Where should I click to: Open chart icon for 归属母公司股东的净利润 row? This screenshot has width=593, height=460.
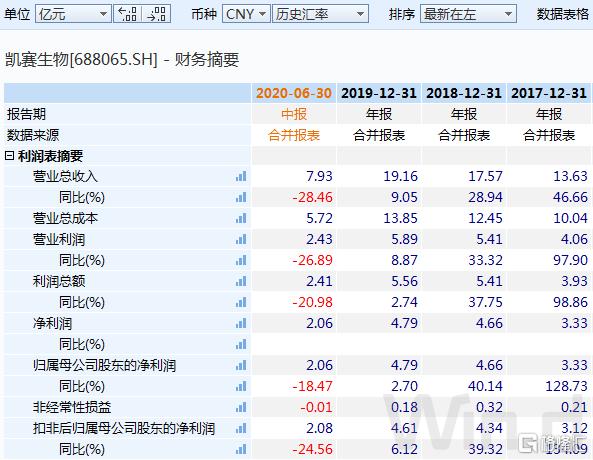pos(241,365)
